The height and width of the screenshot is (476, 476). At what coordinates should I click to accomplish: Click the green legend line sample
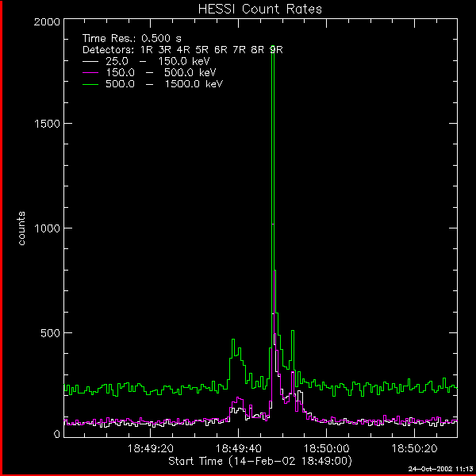(x=90, y=84)
